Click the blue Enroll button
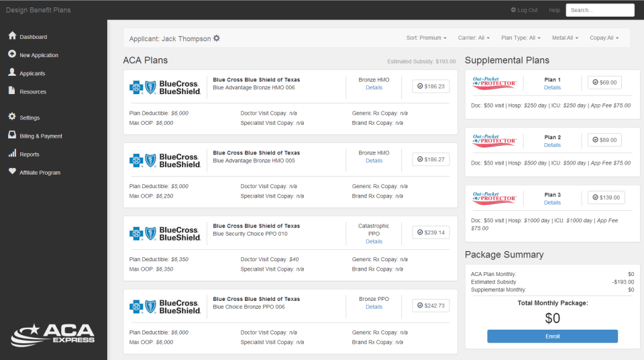This screenshot has width=644, height=360. tap(552, 336)
